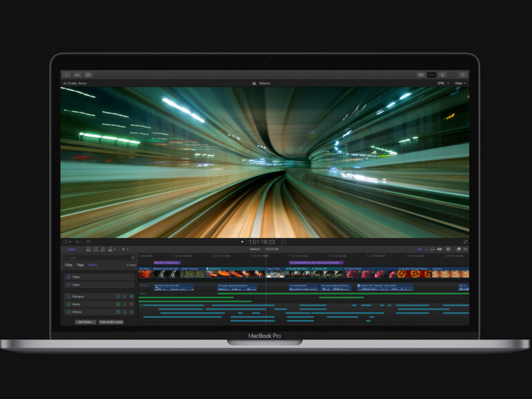532x399 pixels.
Task: Click the keyword editor key icon
Action: tap(77, 75)
